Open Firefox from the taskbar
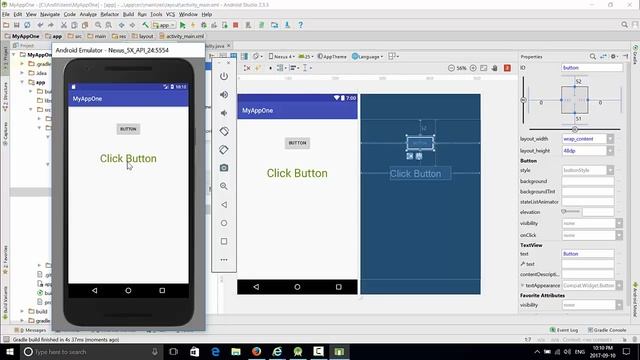 (256, 352)
